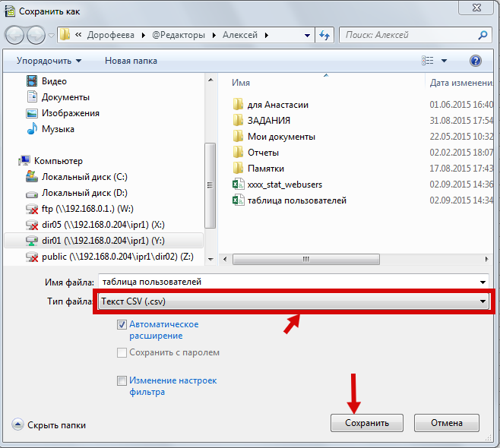Open the Тип файла dropdown list

(x=482, y=302)
